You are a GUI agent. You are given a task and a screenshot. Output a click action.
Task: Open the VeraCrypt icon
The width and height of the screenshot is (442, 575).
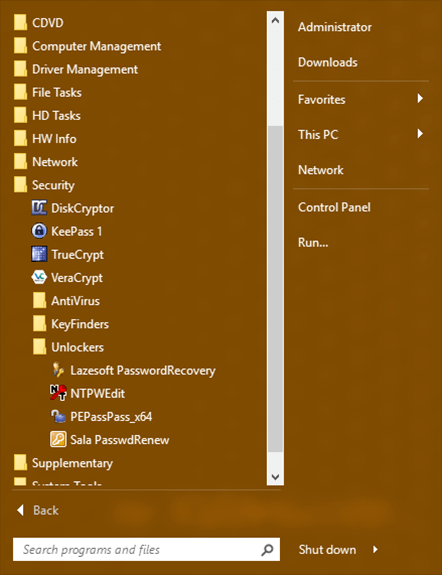click(39, 277)
